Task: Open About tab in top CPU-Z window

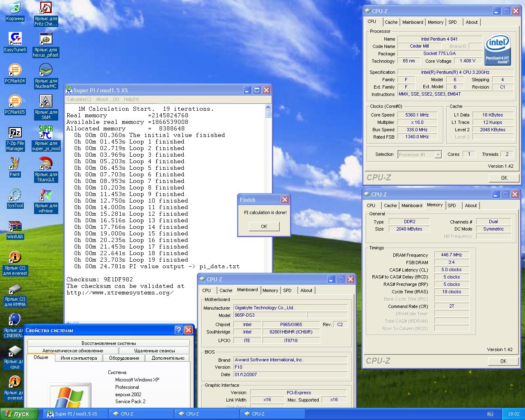Action: click(472, 22)
